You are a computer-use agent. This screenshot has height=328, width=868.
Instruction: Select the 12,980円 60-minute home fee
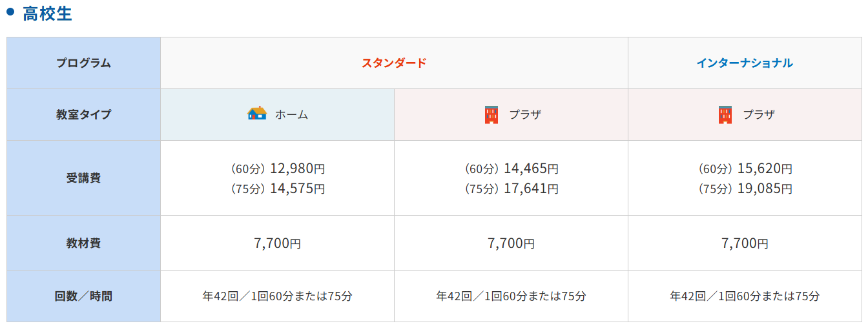pos(297,169)
